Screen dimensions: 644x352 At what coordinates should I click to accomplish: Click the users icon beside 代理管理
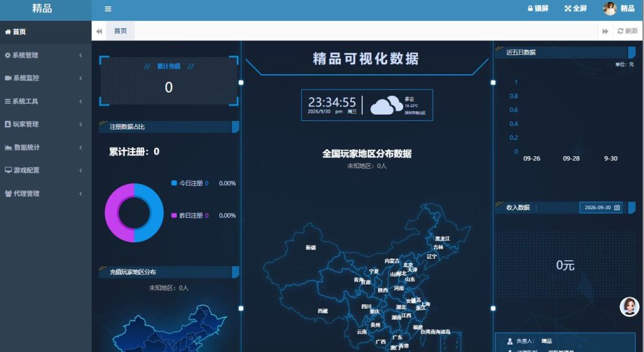click(8, 193)
